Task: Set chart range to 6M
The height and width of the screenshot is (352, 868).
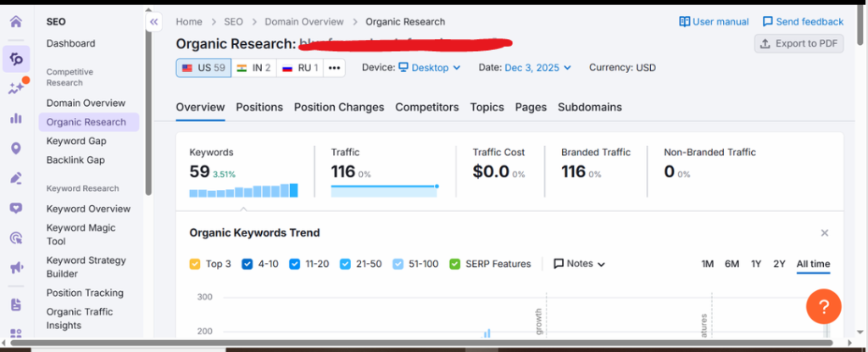Action: click(732, 264)
